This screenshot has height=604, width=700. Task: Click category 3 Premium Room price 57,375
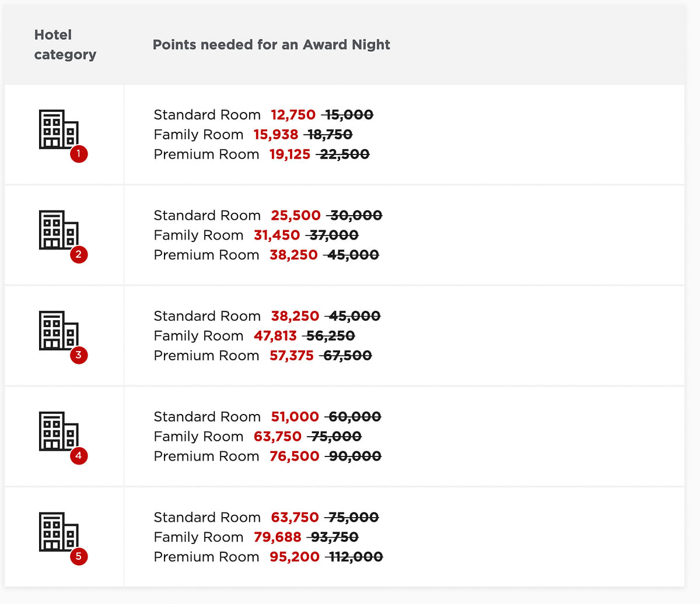tap(291, 356)
